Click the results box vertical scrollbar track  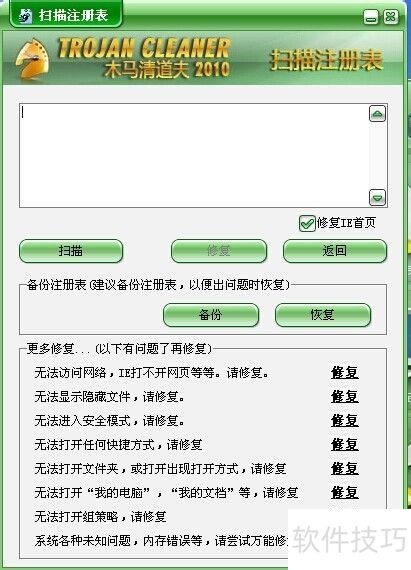click(377, 156)
